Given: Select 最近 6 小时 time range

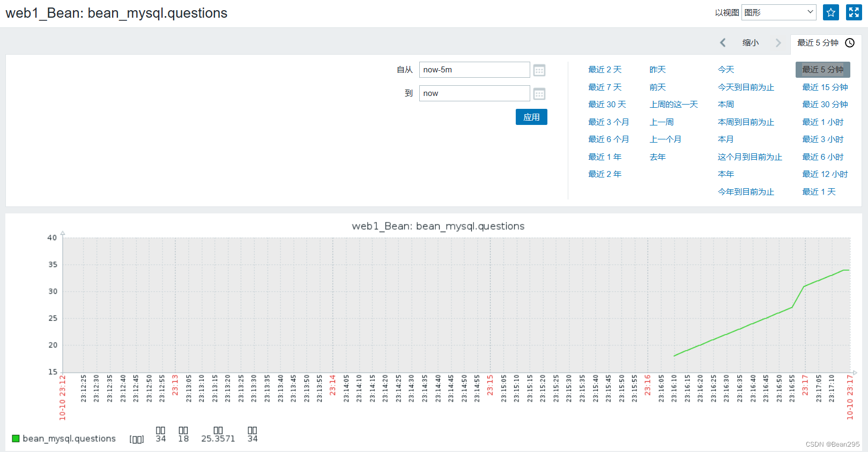Looking at the screenshot, I should pos(823,157).
